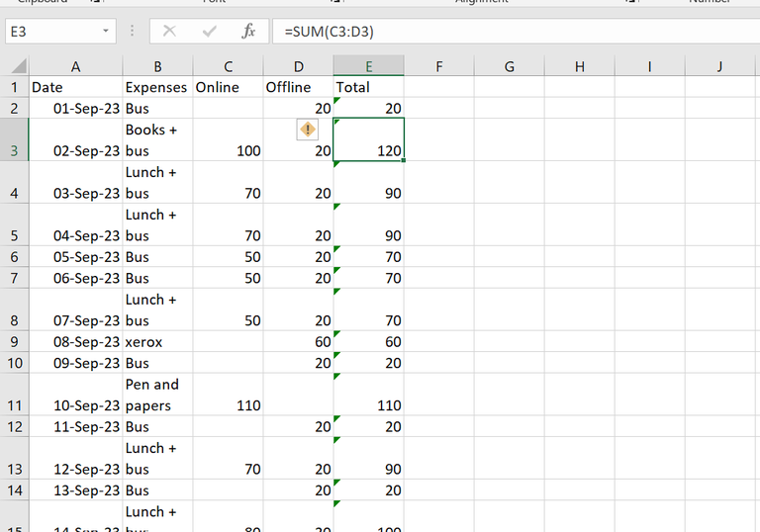Select column I header
Screen dimensions: 760x532
click(649, 66)
